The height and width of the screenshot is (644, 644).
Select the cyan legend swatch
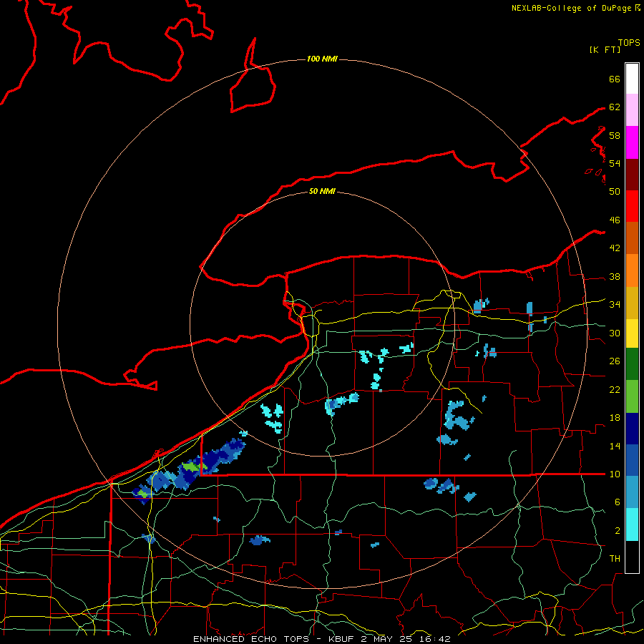[632, 525]
